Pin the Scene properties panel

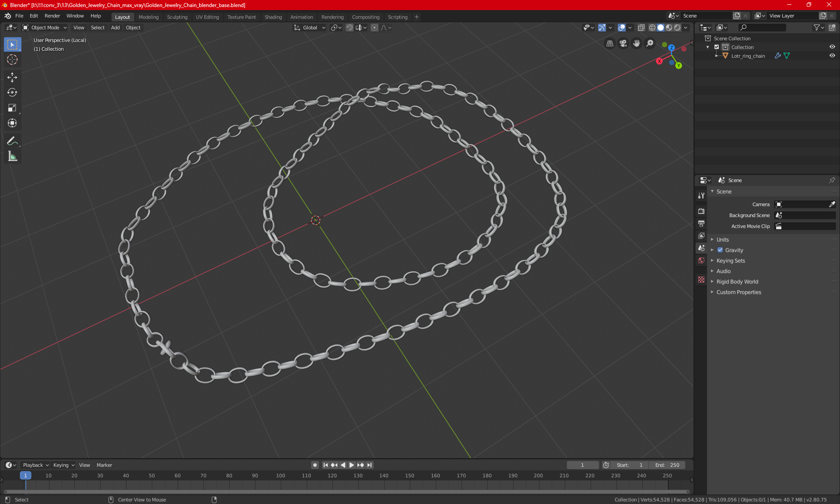click(832, 180)
